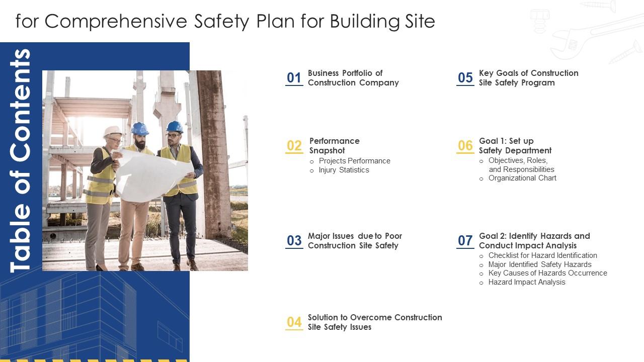Select Key Goals of Construction Site Safety Program
Viewport: 644px width, 362px height.
click(528, 78)
